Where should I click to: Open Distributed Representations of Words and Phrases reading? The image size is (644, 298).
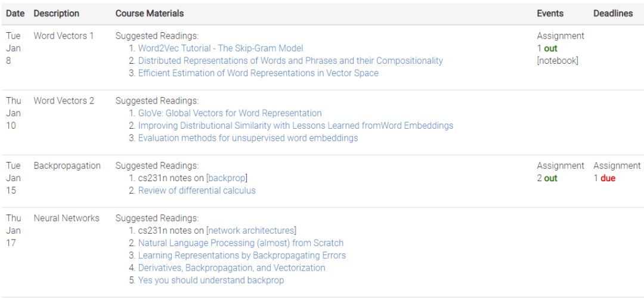click(x=290, y=61)
